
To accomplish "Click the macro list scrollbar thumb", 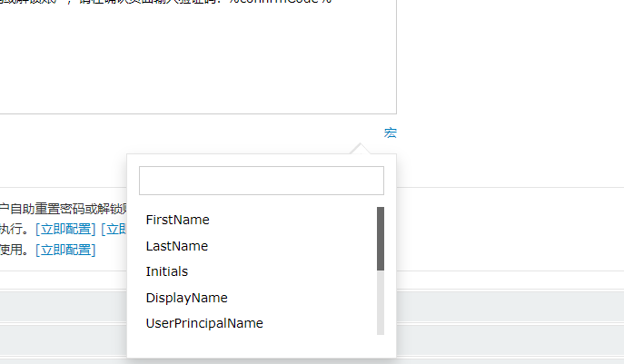I will click(x=381, y=238).
